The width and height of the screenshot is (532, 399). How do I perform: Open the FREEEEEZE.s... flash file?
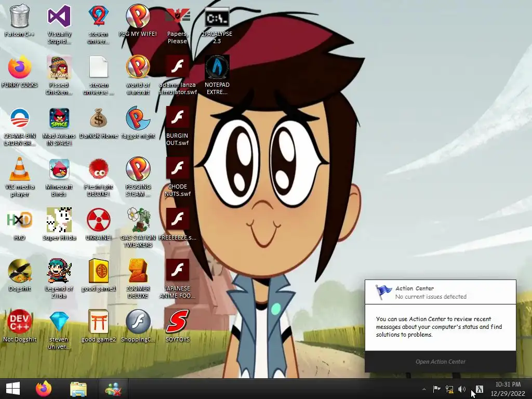[x=177, y=220]
